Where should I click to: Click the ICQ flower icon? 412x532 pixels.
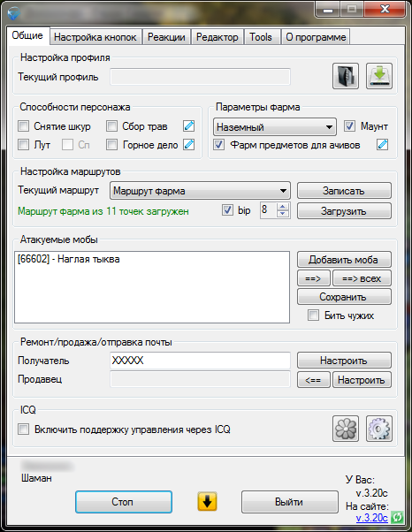pos(346,429)
